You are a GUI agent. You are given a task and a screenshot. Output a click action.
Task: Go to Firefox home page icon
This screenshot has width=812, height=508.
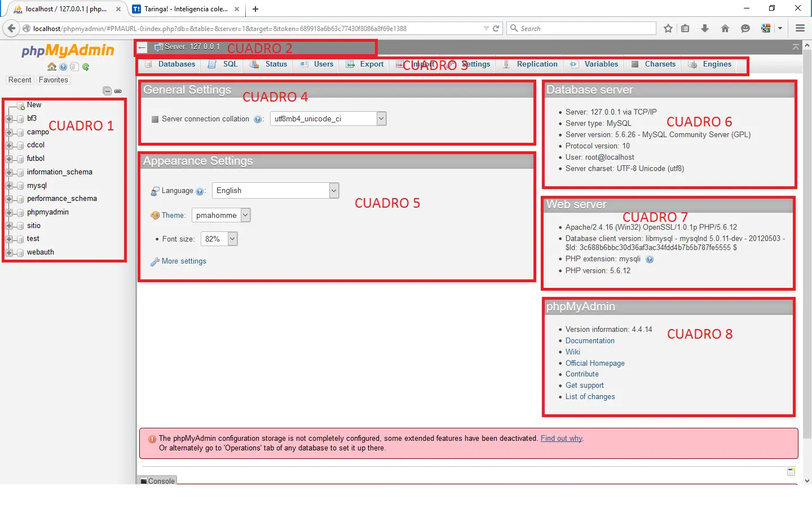(x=725, y=28)
